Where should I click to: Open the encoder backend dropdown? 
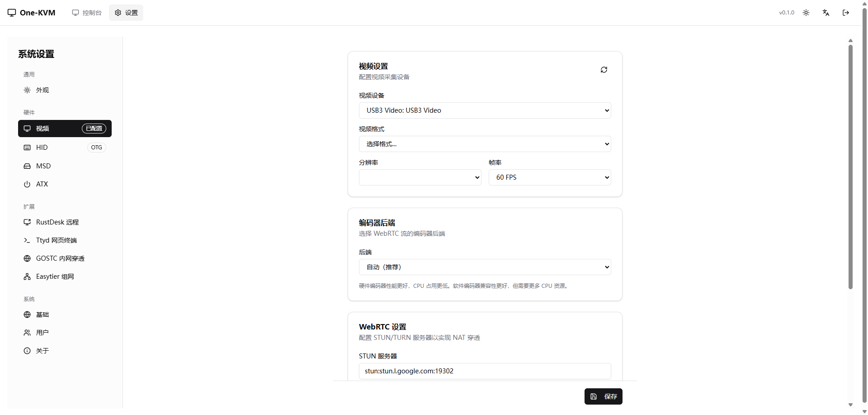[x=485, y=267]
